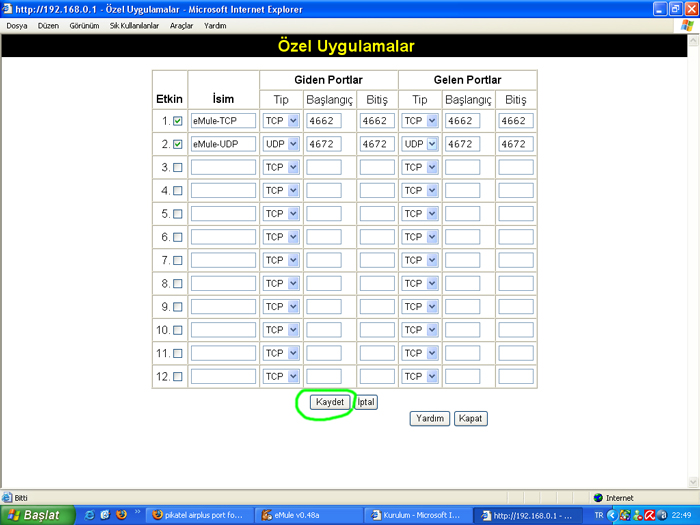Click Kapat button

(471, 418)
